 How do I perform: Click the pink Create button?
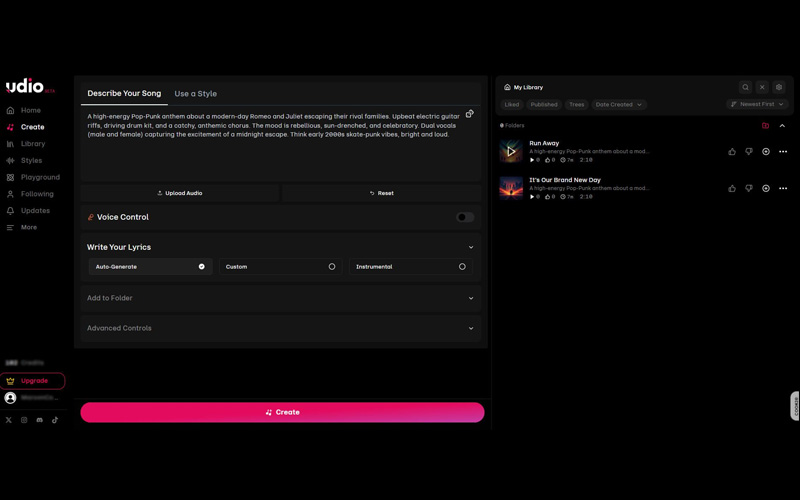coord(282,412)
